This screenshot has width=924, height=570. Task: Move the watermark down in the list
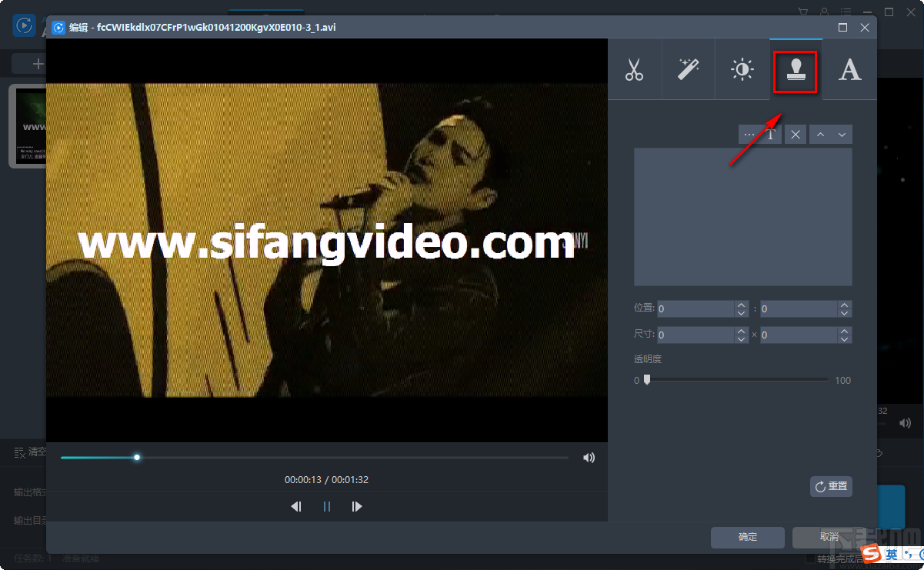[x=842, y=135]
